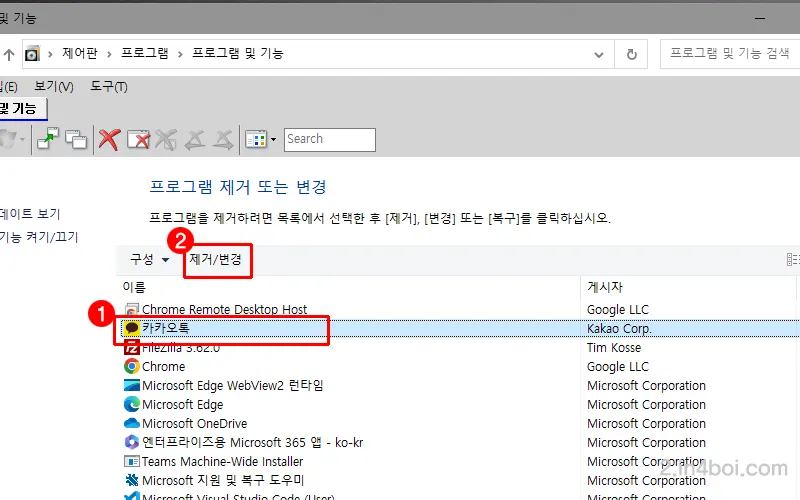Click the OneDrive cloud icon
Viewport: 800px width, 500px height.
click(x=132, y=423)
